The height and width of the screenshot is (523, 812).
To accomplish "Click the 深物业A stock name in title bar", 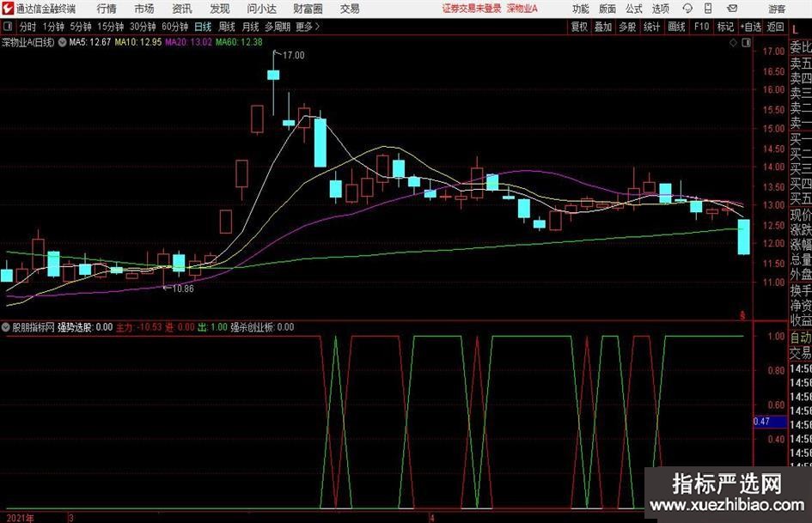I will pos(522,9).
